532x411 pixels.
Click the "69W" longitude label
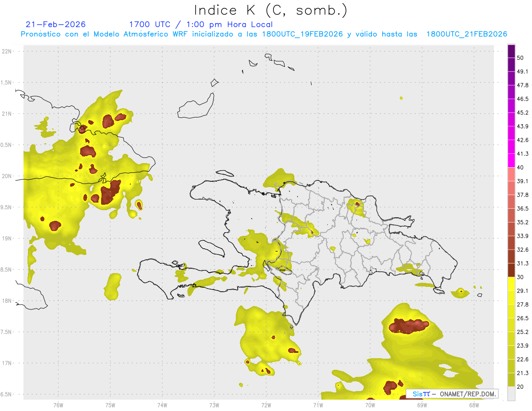coord(422,405)
